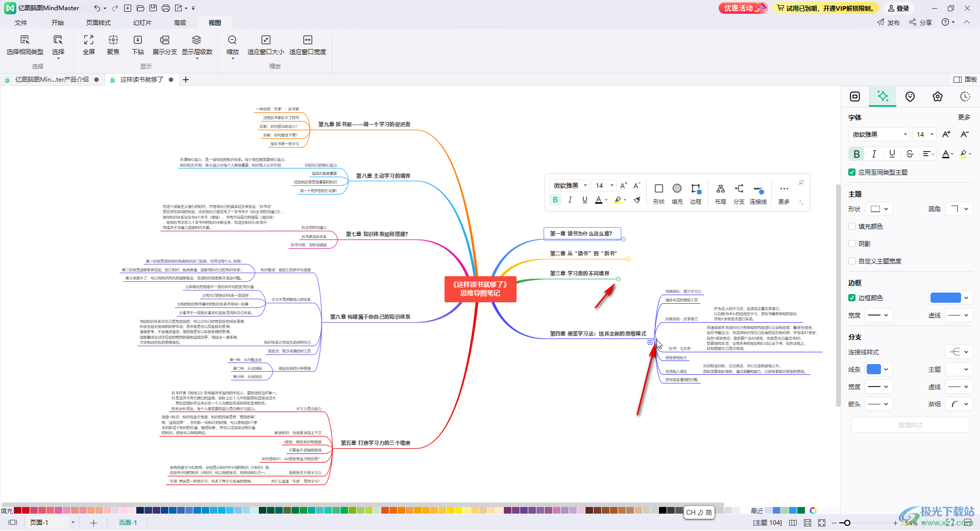Uncheck the Border Color checkbox
Image resolution: width=980 pixels, height=531 pixels.
coord(852,298)
